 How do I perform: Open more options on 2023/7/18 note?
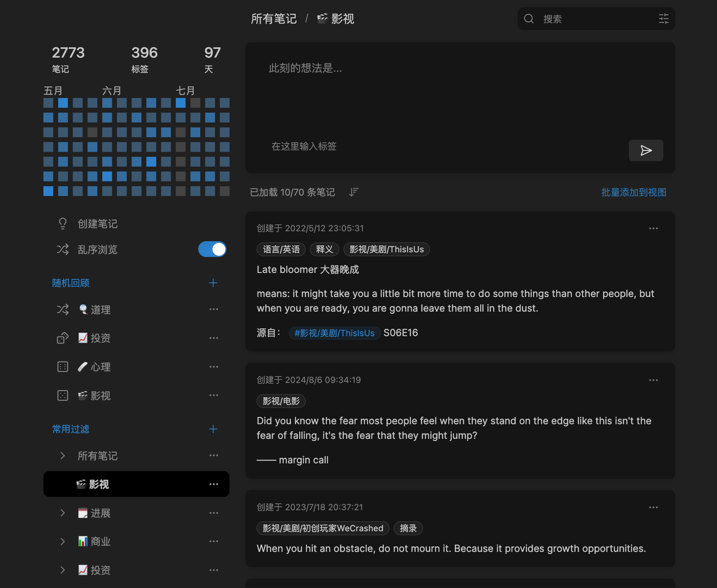tap(653, 507)
